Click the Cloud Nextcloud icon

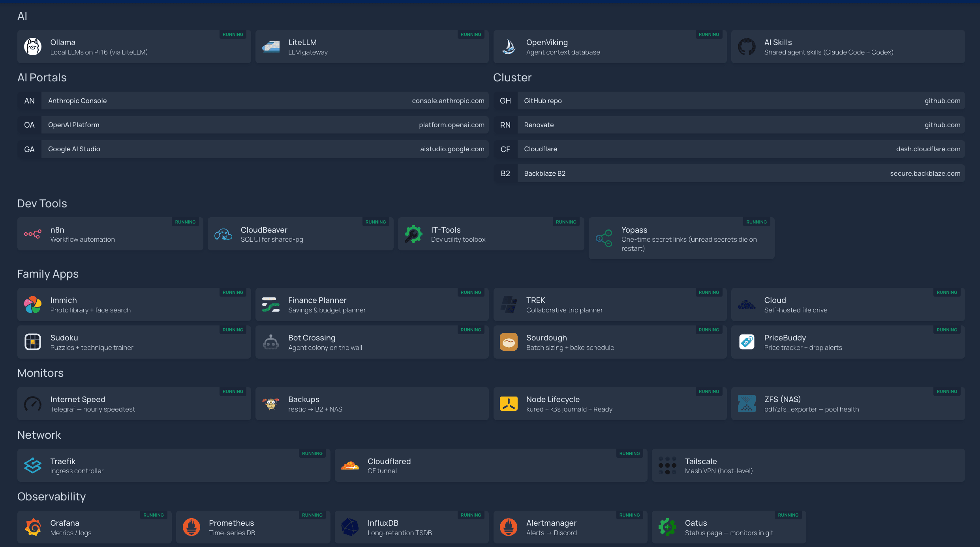pos(747,305)
